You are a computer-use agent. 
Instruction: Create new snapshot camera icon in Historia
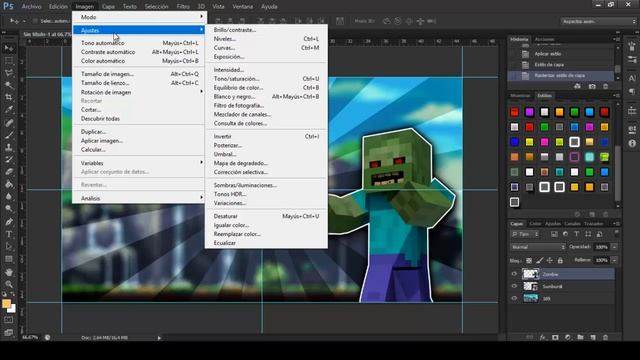coord(592,86)
